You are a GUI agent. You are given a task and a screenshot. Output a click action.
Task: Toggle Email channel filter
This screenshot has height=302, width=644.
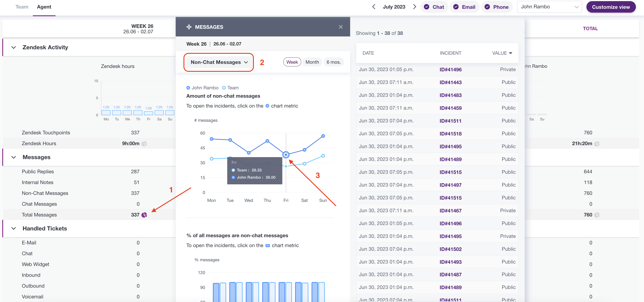coord(465,7)
